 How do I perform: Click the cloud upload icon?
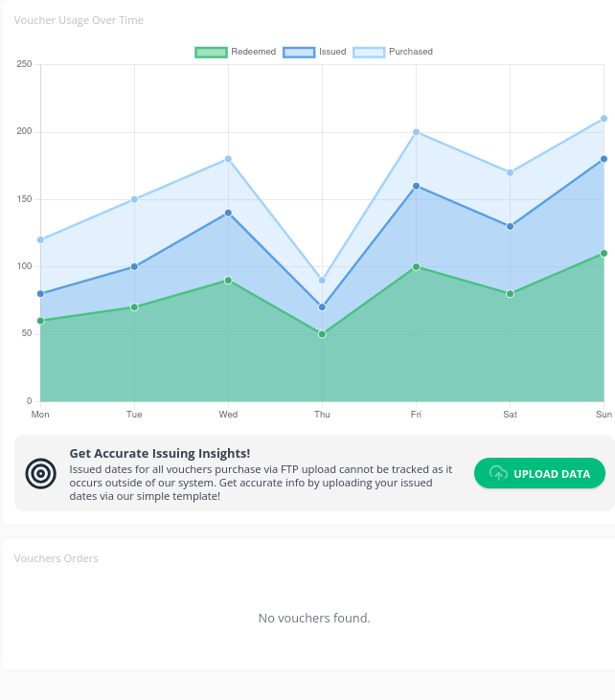tap(498, 473)
